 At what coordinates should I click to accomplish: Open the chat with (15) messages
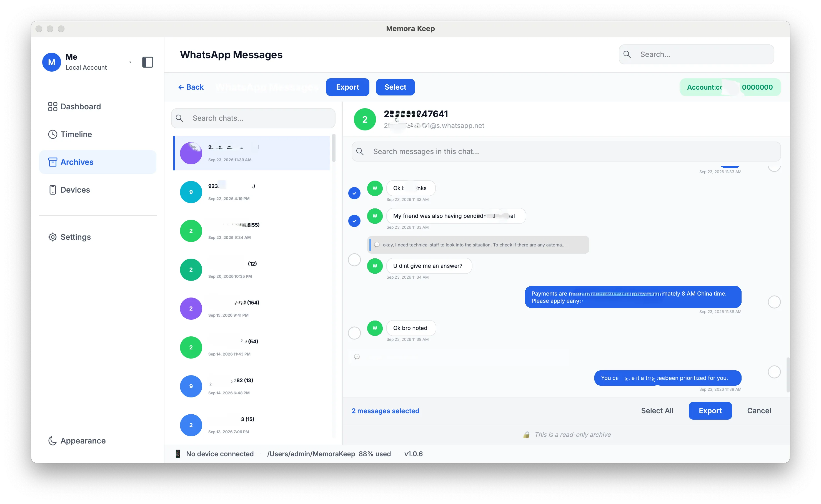point(252,425)
